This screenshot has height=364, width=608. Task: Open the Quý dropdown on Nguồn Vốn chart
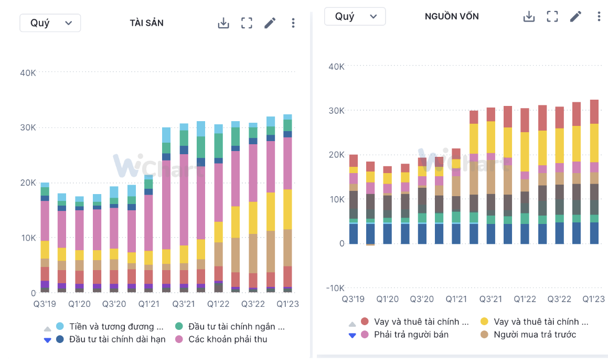click(x=355, y=16)
